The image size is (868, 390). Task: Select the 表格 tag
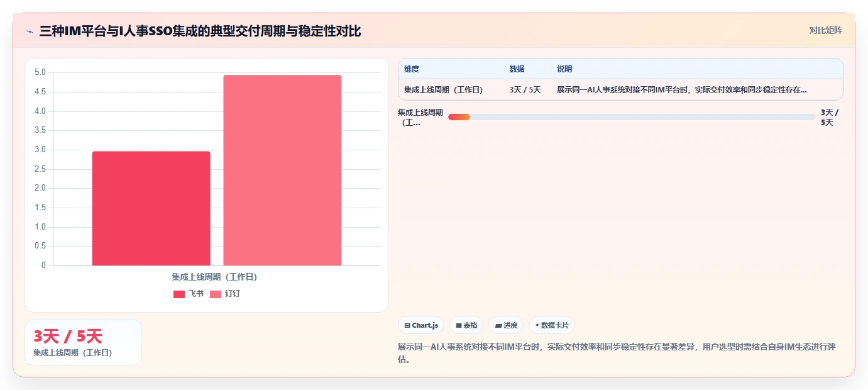466,325
